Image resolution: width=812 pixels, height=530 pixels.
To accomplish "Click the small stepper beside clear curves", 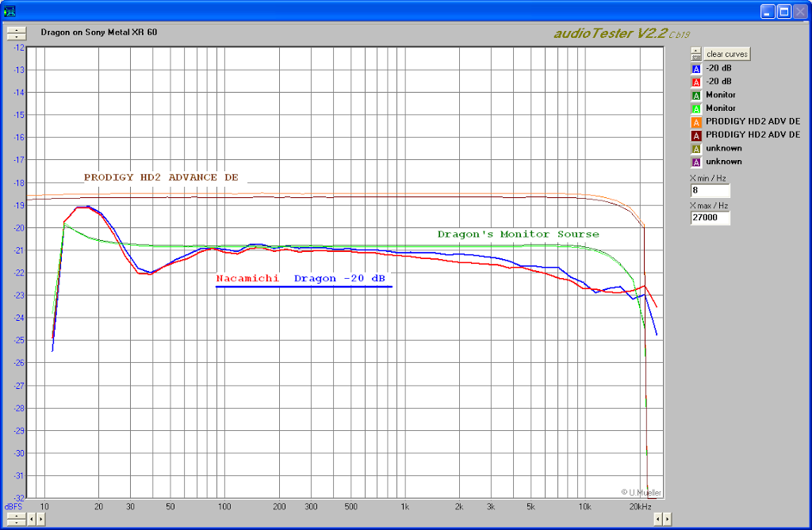I will (696, 54).
